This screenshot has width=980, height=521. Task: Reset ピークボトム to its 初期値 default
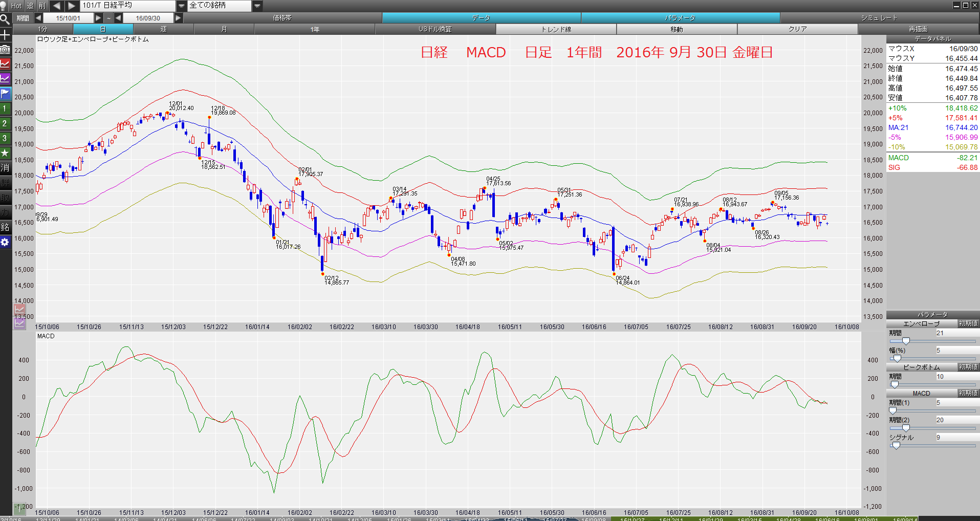tap(968, 367)
